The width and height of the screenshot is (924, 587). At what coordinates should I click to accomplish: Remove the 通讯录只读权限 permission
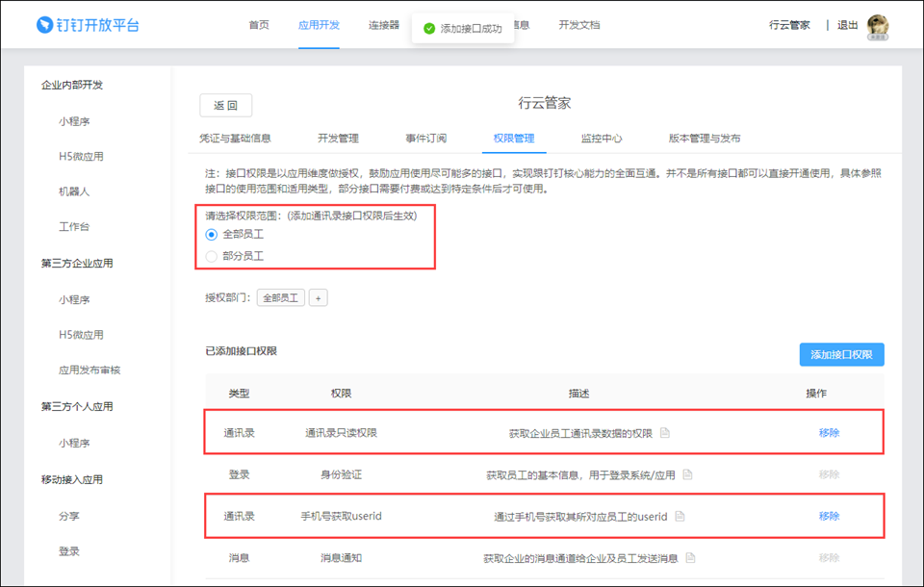(829, 433)
